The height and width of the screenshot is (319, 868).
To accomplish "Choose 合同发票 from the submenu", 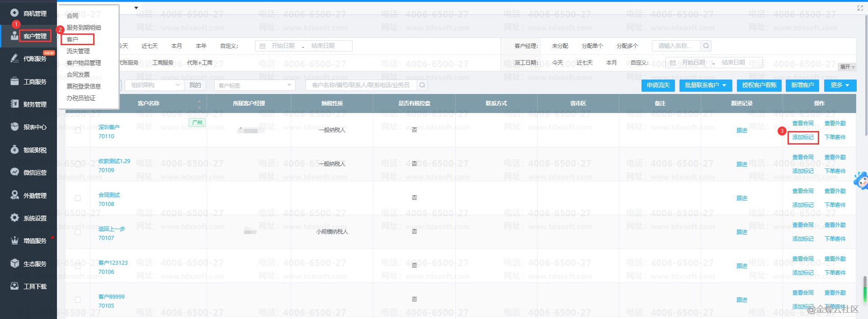I will (78, 75).
